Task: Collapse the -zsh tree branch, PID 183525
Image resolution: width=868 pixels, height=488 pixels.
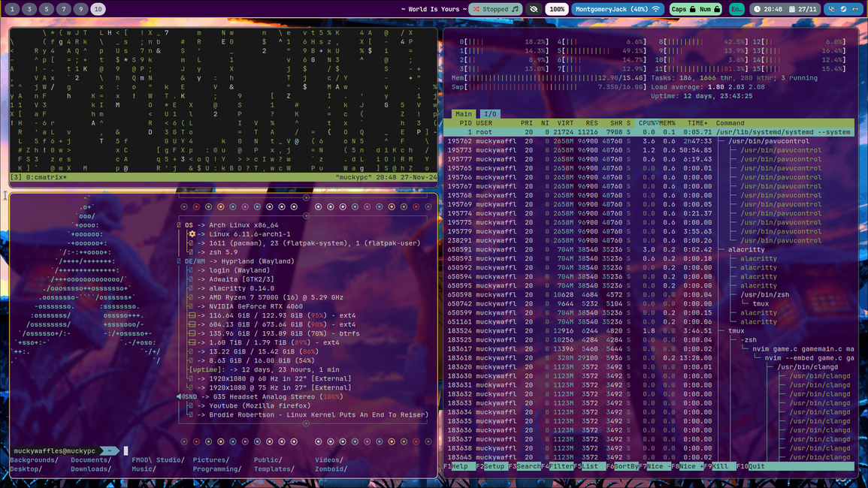Action: tap(649, 339)
